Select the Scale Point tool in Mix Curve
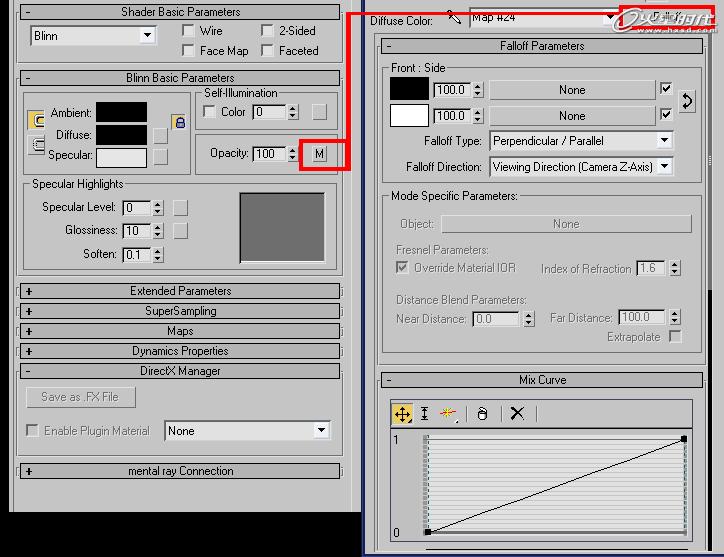 (424, 414)
